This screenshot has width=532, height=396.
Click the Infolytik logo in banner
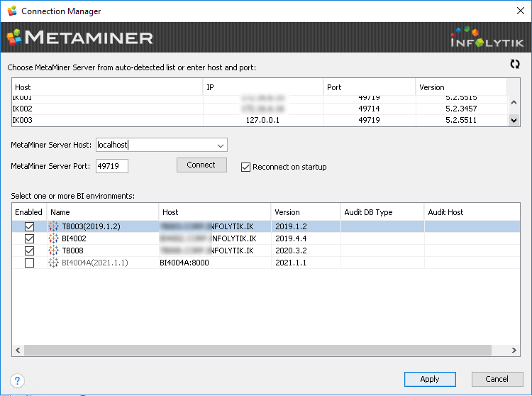(x=487, y=37)
